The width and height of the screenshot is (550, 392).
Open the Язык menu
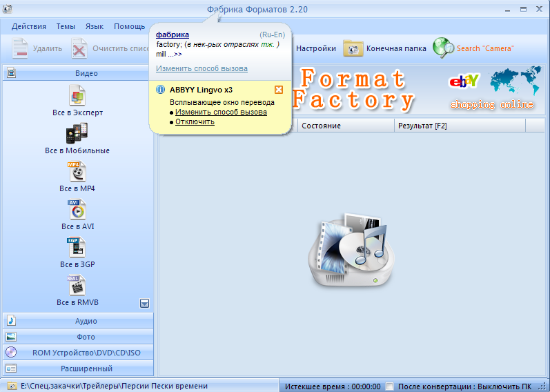tap(95, 26)
